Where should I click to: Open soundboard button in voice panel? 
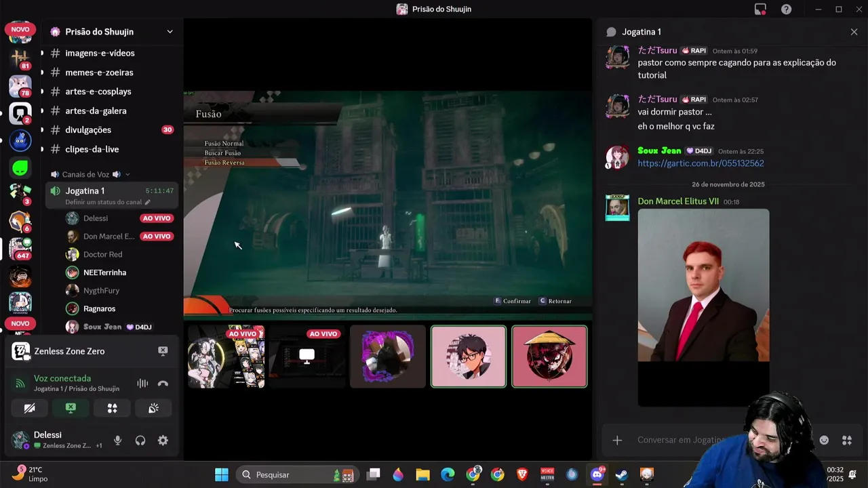(x=153, y=408)
